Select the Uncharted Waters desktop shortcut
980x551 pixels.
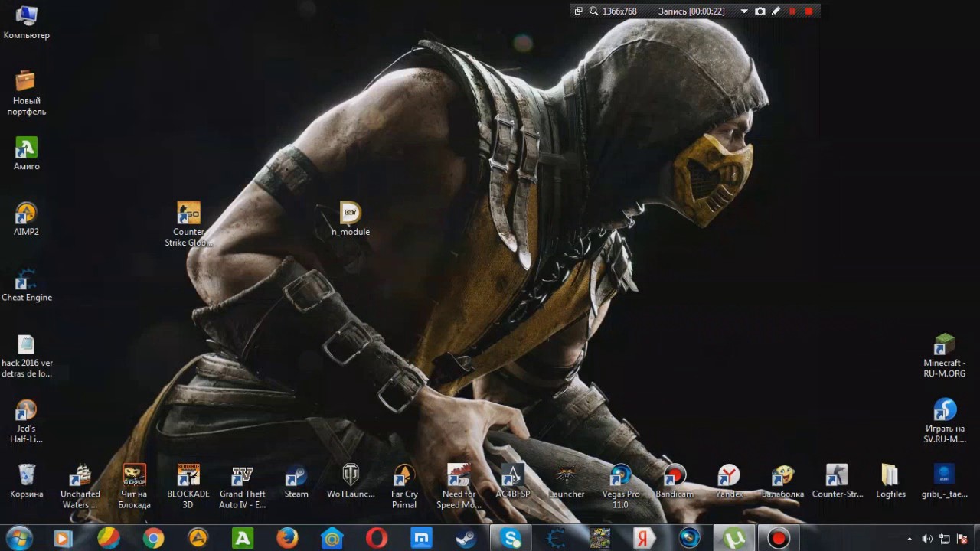(x=80, y=487)
